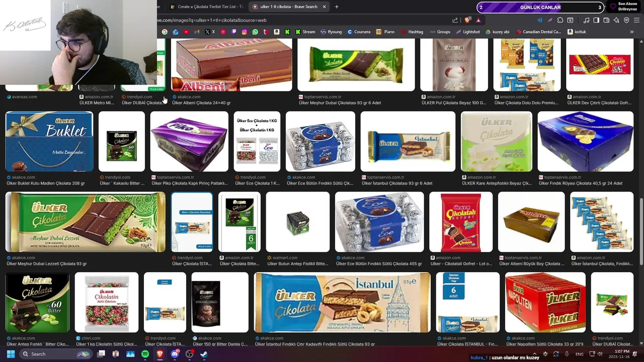Open the Instagram bookmark icon

click(x=245, y=32)
